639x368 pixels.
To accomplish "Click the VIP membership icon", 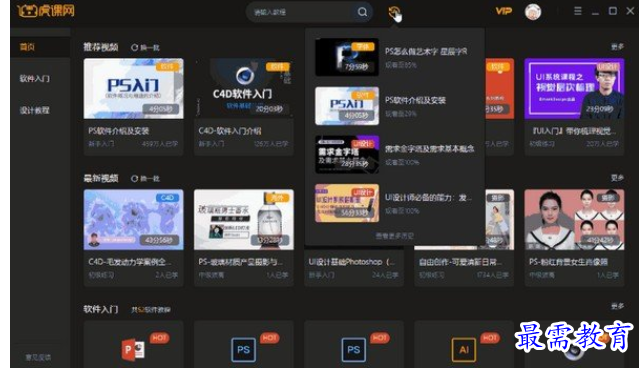I will click(503, 11).
